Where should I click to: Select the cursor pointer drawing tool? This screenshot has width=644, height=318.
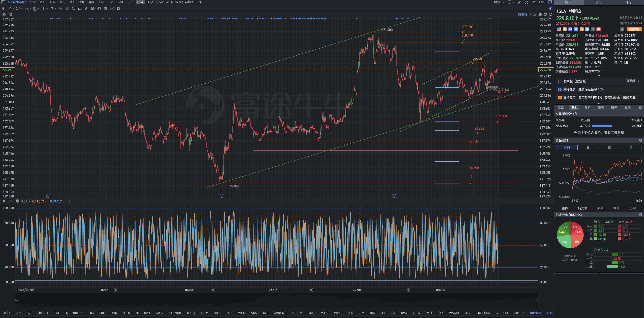click(x=3, y=8)
